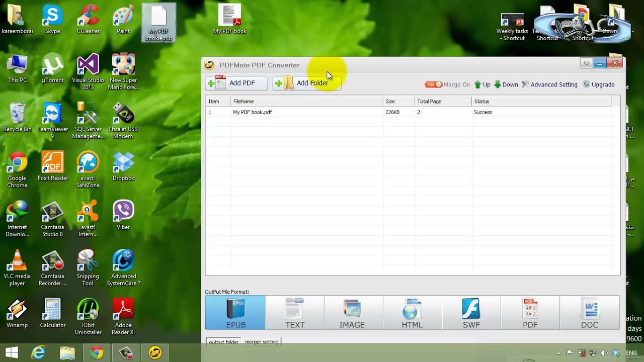This screenshot has height=362, width=644.
Task: Select the Viber desktop icon
Action: point(123,216)
